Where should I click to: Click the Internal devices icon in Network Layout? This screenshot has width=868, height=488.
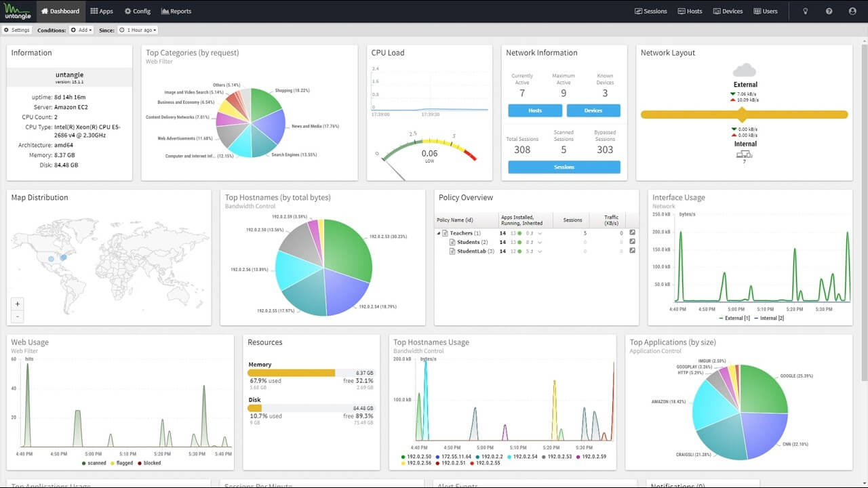click(745, 155)
